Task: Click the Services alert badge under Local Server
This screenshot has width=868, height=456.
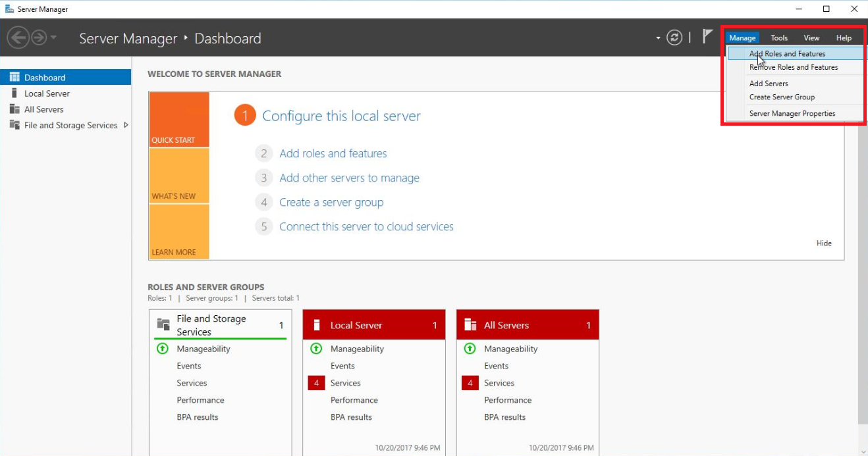Action: (x=317, y=383)
